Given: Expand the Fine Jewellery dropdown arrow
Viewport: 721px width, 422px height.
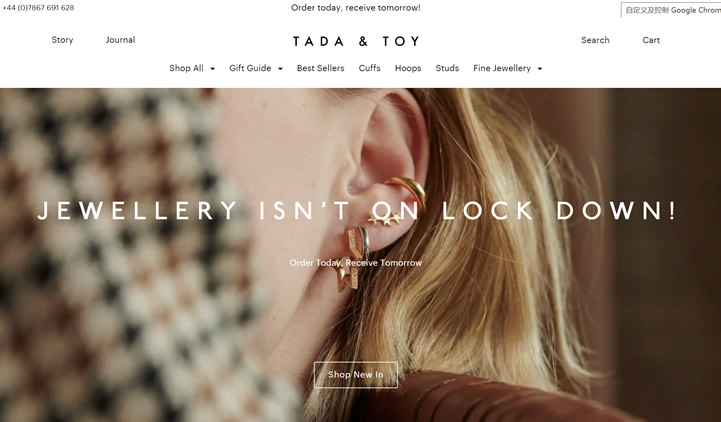Looking at the screenshot, I should coord(540,69).
